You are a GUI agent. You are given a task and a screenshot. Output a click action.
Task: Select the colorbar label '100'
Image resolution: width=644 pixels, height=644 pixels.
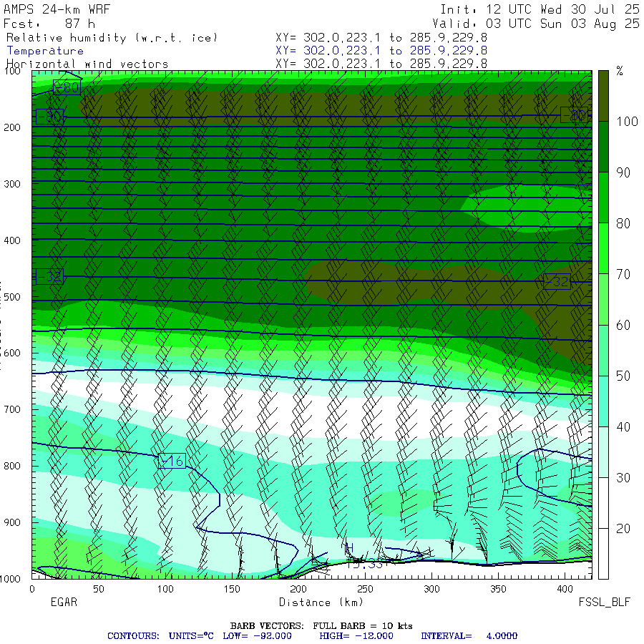[x=627, y=122]
